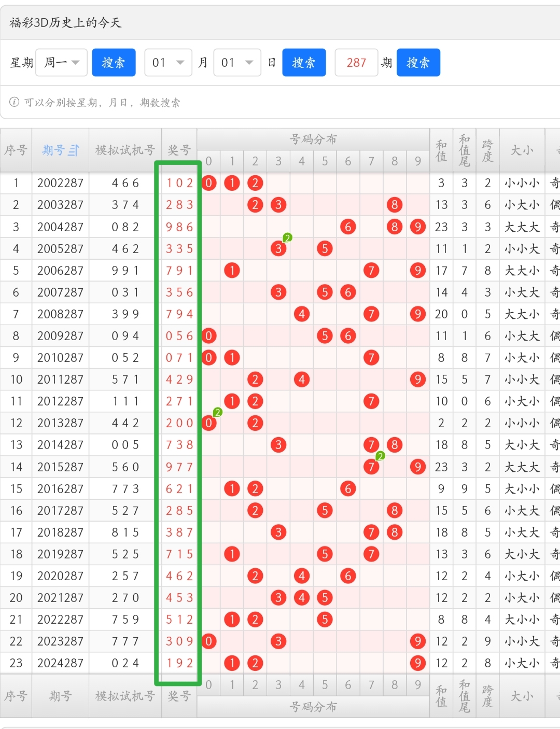Image resolution: width=560 pixels, height=729 pixels.
Task: Click the red 5 ball in row 2022287
Action: tap(325, 620)
